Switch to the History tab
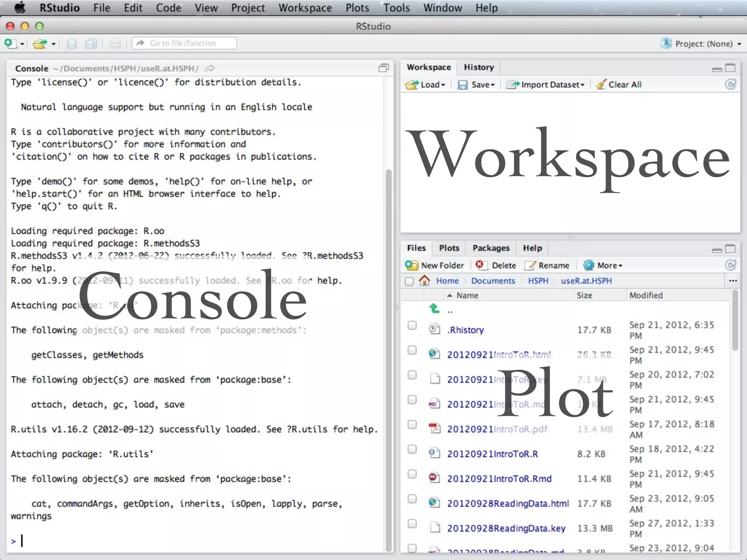Viewport: 747px width, 560px height. [479, 67]
